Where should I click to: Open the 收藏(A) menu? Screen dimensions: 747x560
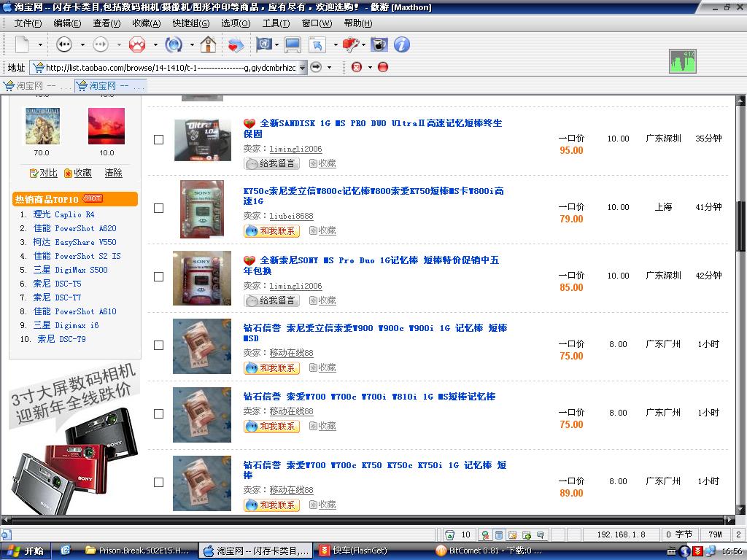[x=146, y=23]
